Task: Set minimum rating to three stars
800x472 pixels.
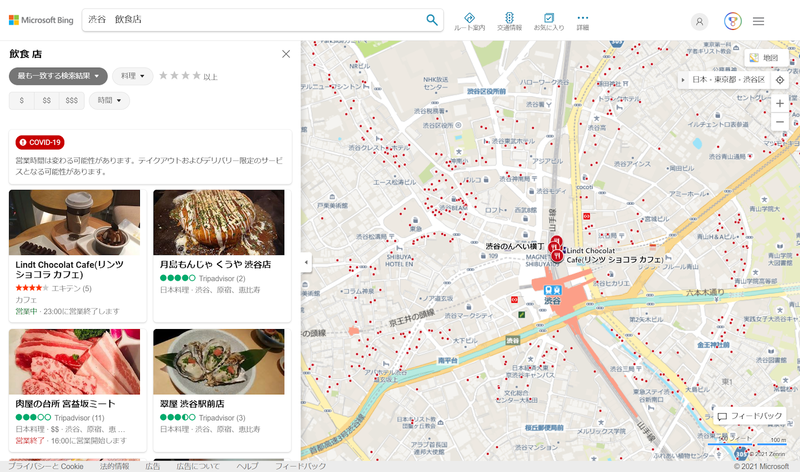Action: 186,76
